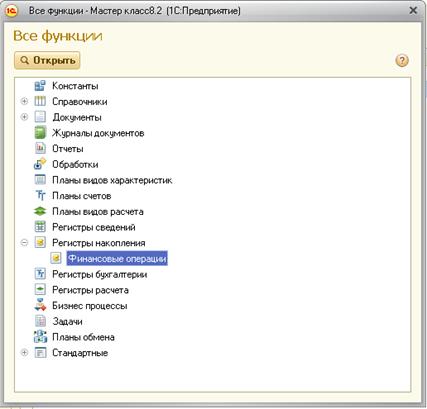Select the Журналы документов green icon
The height and width of the screenshot is (409, 427).
click(x=40, y=133)
